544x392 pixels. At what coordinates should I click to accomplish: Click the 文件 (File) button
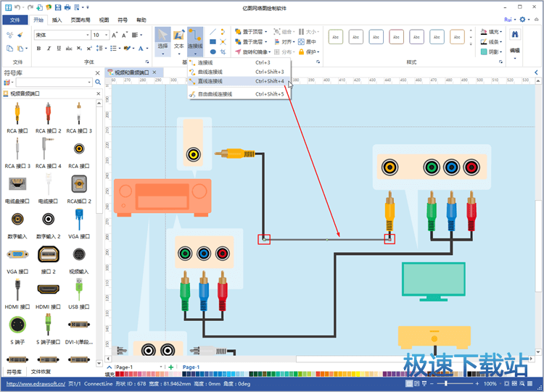click(15, 20)
